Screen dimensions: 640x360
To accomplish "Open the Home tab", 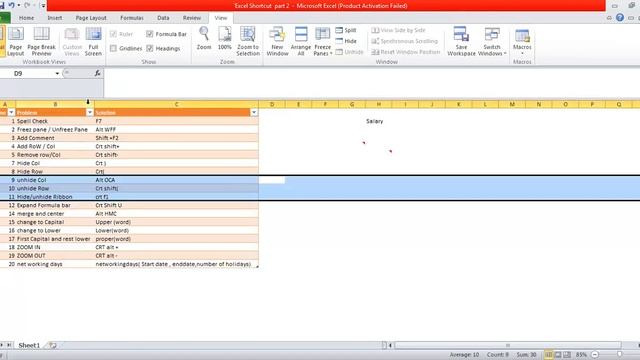I will point(27,18).
